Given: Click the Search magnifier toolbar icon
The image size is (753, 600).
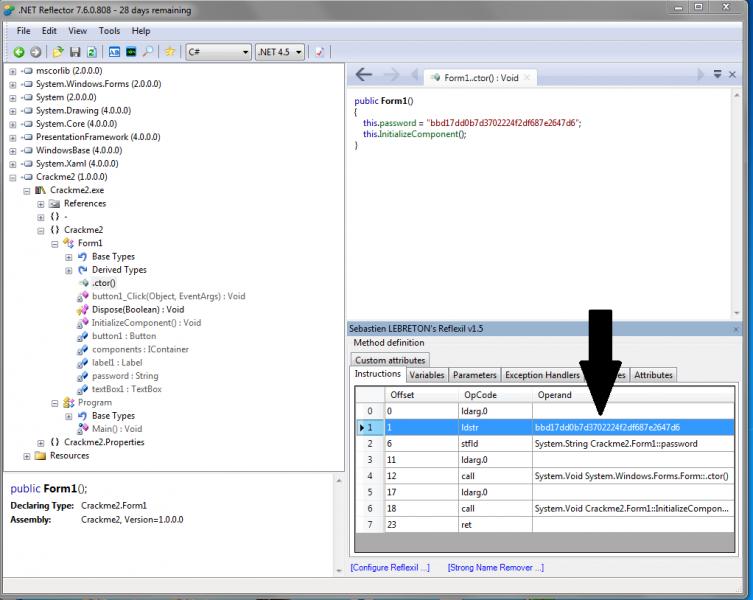Looking at the screenshot, I should click(148, 51).
